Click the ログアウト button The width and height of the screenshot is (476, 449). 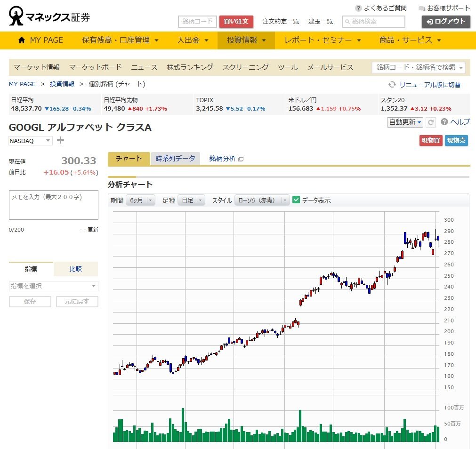click(446, 22)
